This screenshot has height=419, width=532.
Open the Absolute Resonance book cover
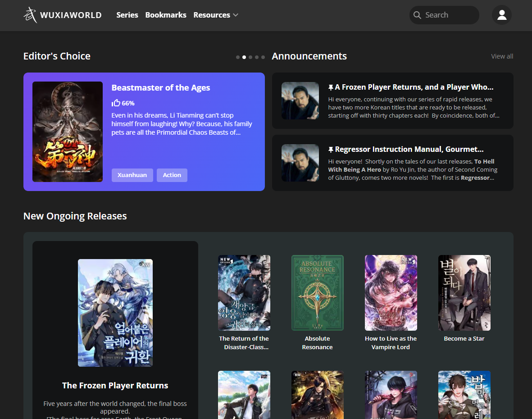[317, 293]
